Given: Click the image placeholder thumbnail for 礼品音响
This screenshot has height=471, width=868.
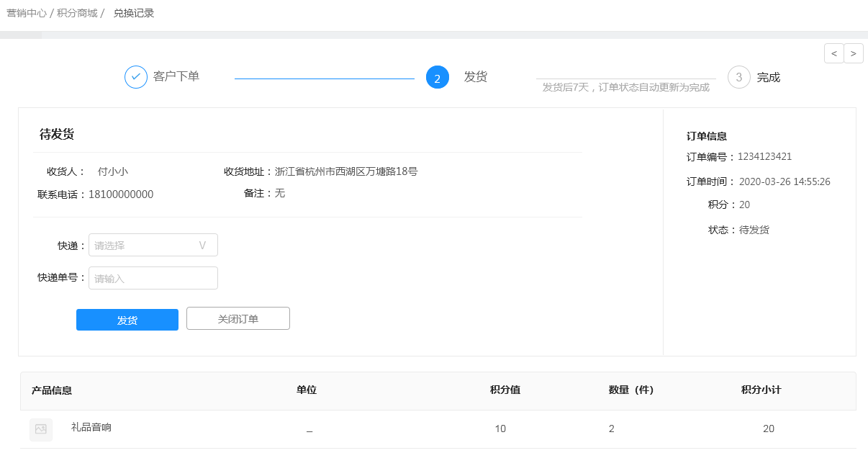Looking at the screenshot, I should [x=41, y=429].
